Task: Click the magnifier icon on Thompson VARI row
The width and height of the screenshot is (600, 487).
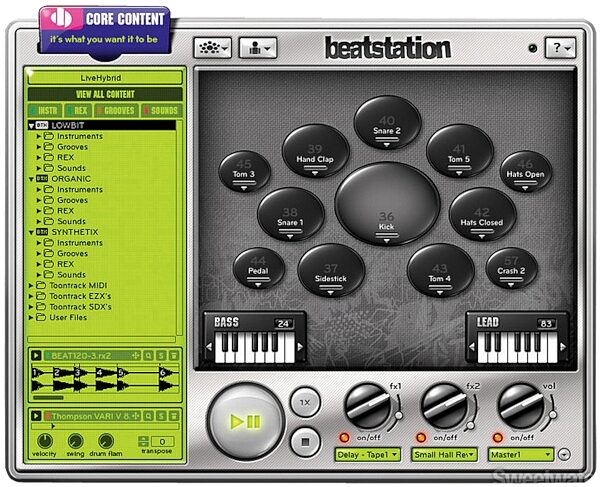Action: (148, 415)
